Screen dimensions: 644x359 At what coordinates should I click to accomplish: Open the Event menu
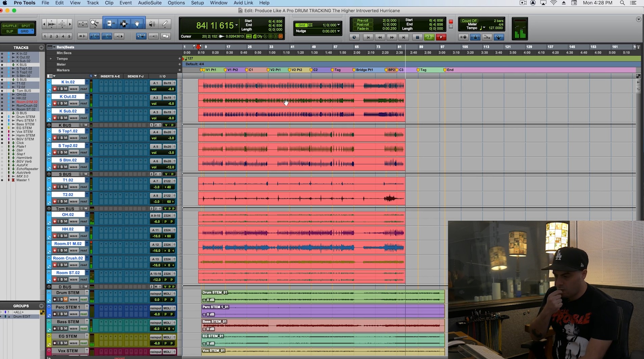[x=126, y=3]
